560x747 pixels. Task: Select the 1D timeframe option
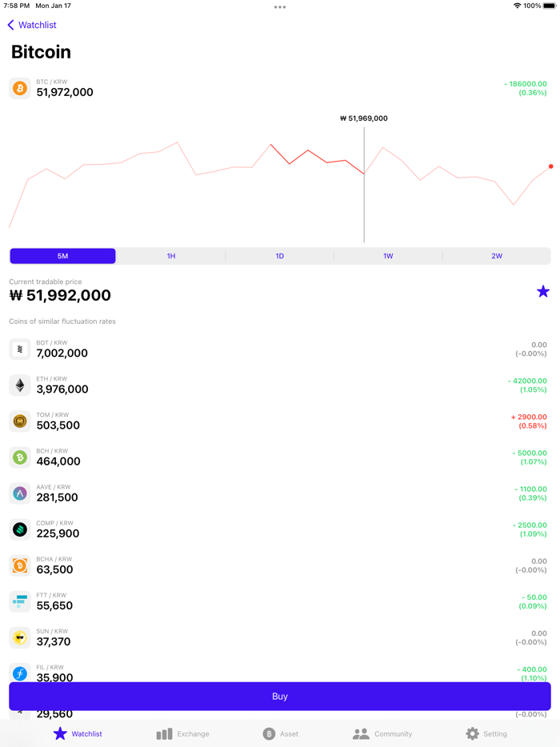pyautogui.click(x=279, y=255)
